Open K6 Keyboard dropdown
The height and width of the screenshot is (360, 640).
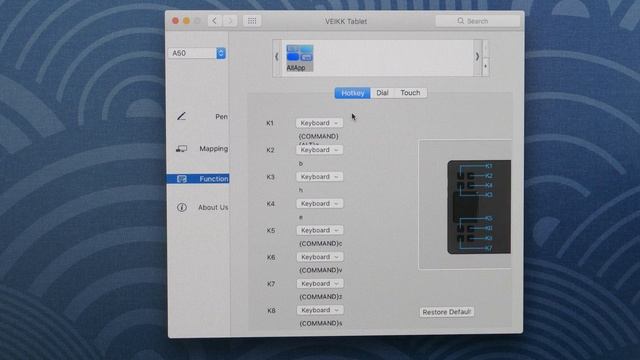[320, 257]
